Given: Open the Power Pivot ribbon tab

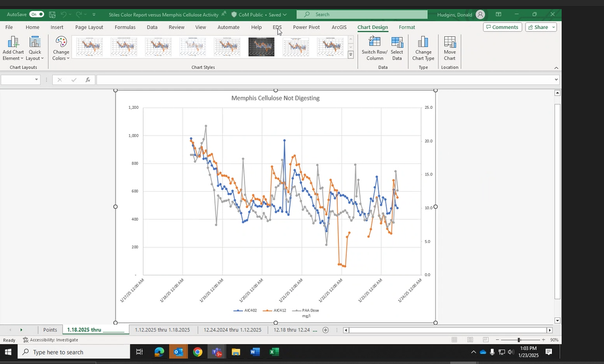Looking at the screenshot, I should click(x=306, y=27).
